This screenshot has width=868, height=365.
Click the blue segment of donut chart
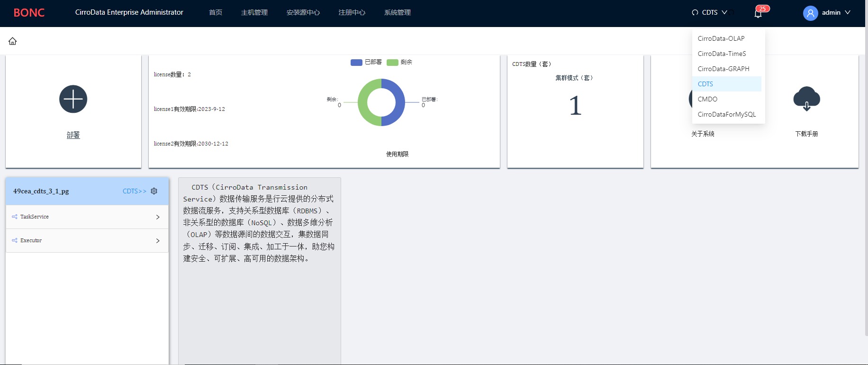point(401,102)
